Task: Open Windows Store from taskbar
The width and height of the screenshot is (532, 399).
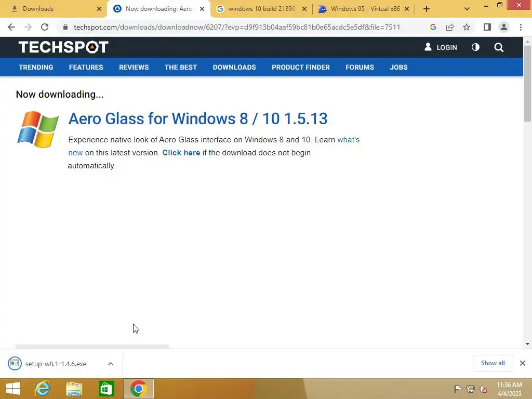Action: pyautogui.click(x=106, y=389)
